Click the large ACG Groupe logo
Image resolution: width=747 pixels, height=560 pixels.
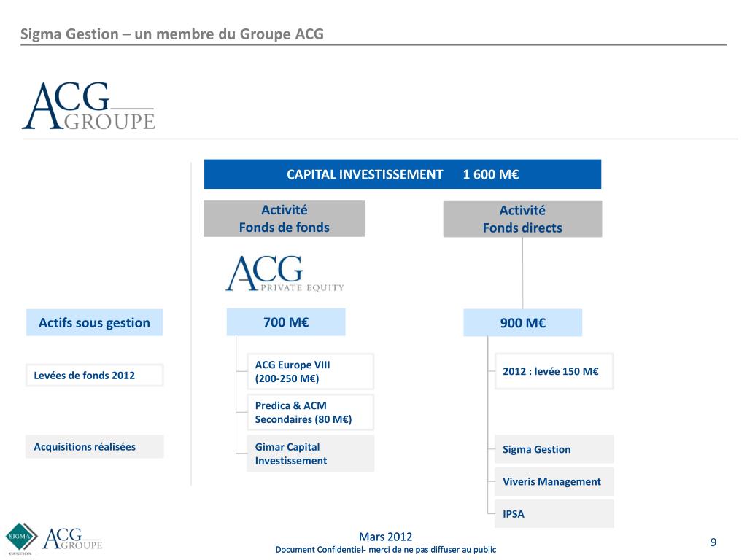click(x=88, y=106)
